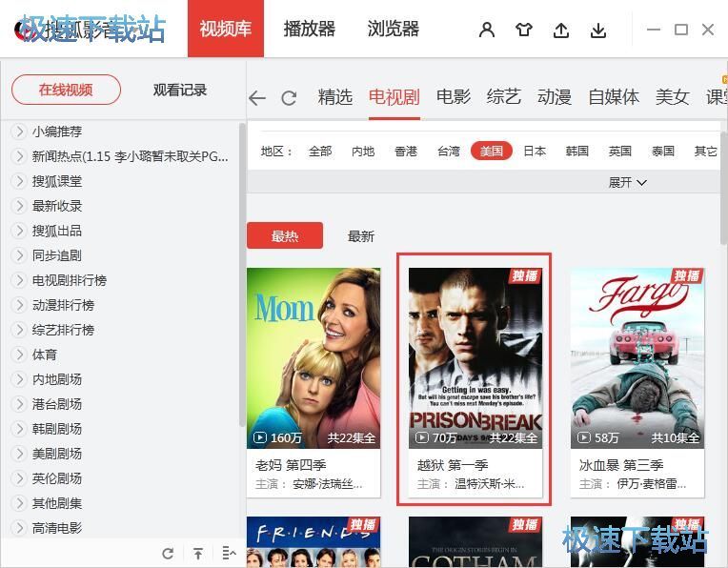Screen dimensions: 728x568
Task: Expand the 搜狐课堂 list item
Action: click(x=18, y=181)
